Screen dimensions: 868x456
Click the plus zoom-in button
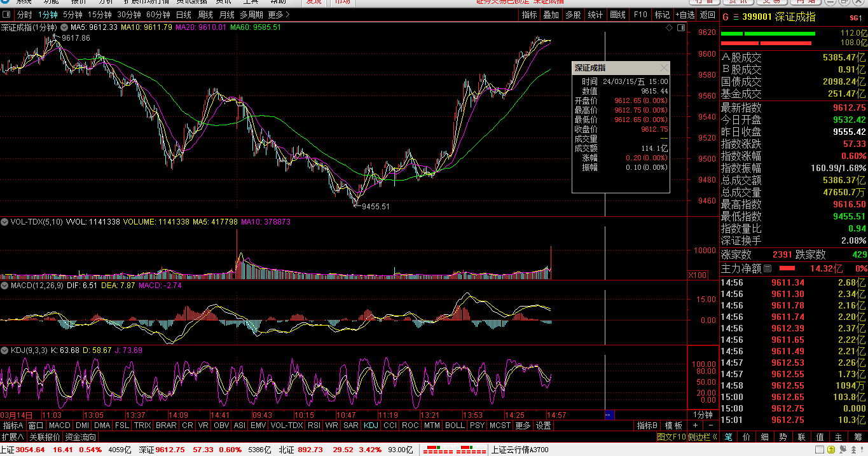click(x=695, y=425)
